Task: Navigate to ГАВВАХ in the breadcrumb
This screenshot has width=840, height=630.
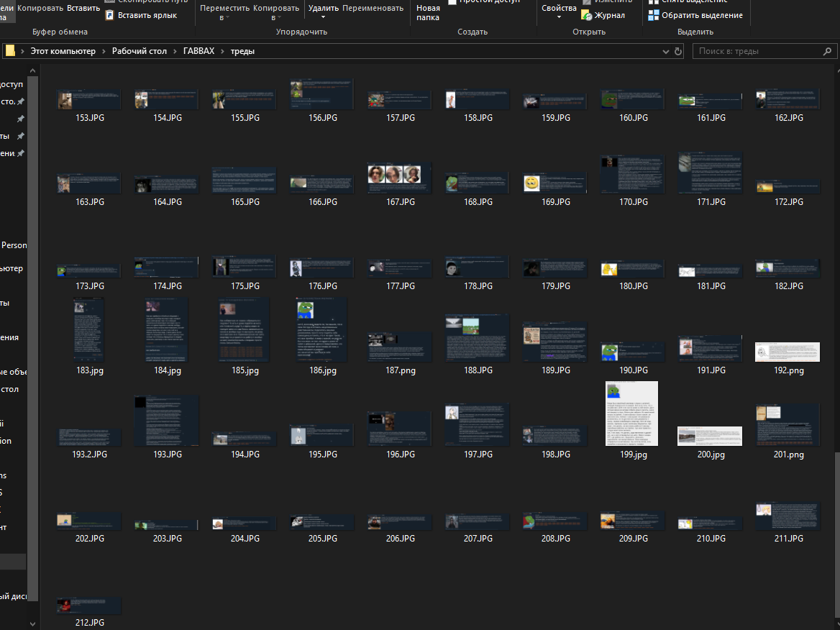Action: 199,51
